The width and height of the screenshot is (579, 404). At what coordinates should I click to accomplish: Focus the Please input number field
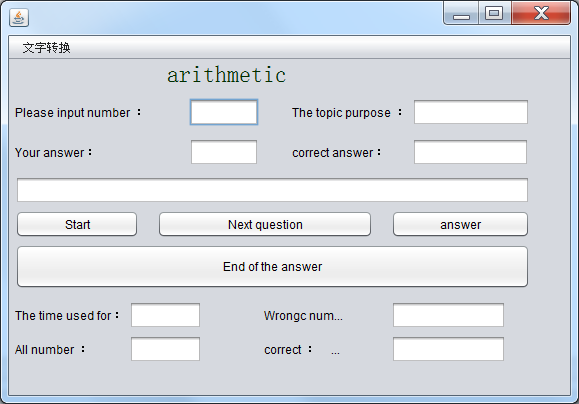224,112
